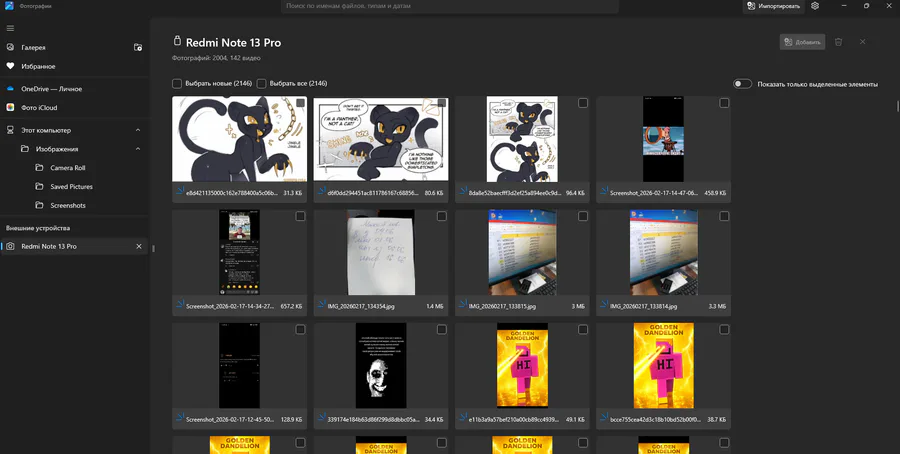The image size is (900, 454).
Task: Click the trash delete icon
Action: pos(839,42)
